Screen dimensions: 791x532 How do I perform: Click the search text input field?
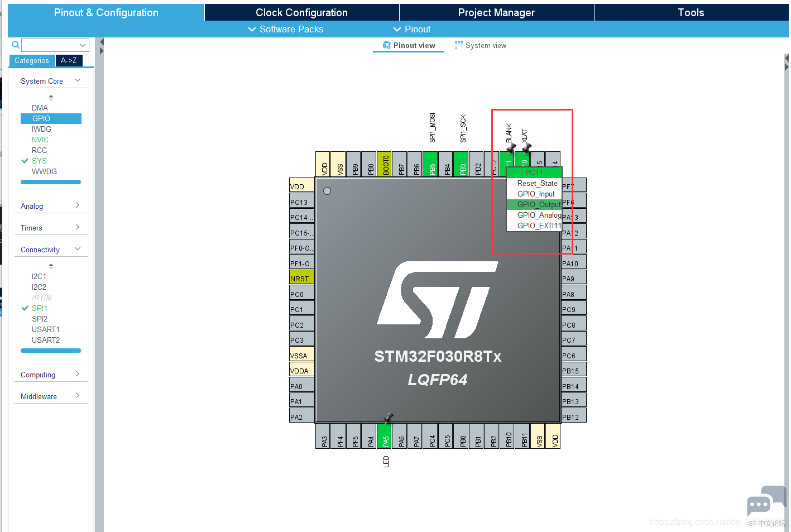pos(49,45)
